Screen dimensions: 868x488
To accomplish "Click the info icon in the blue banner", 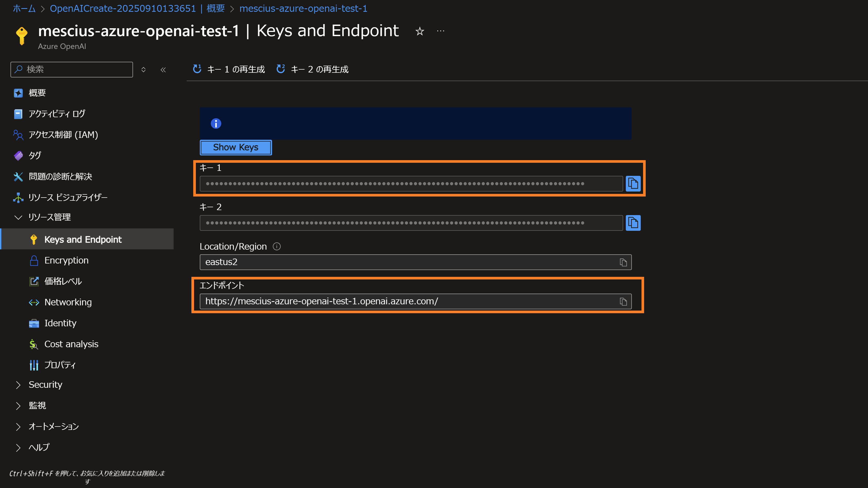I will click(216, 124).
